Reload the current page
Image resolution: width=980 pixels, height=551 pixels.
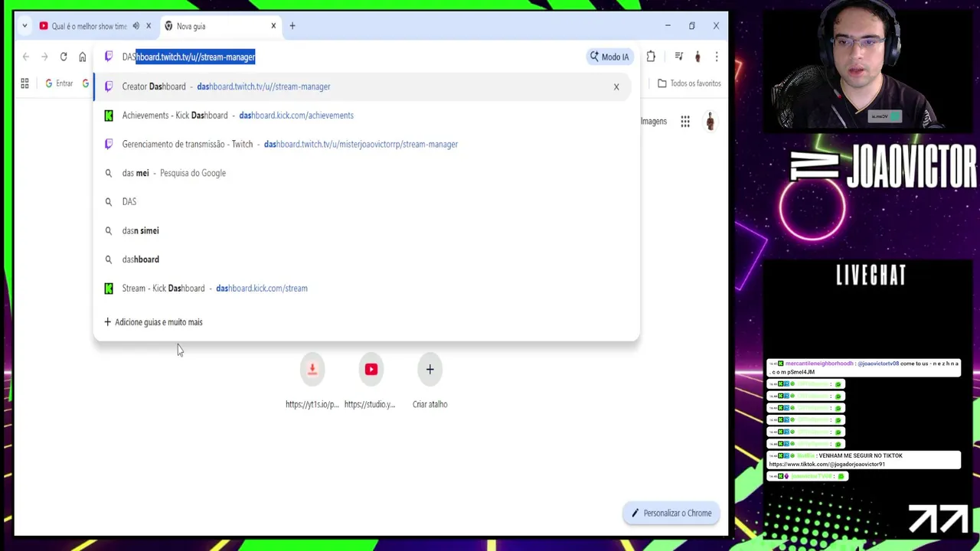pos(64,57)
